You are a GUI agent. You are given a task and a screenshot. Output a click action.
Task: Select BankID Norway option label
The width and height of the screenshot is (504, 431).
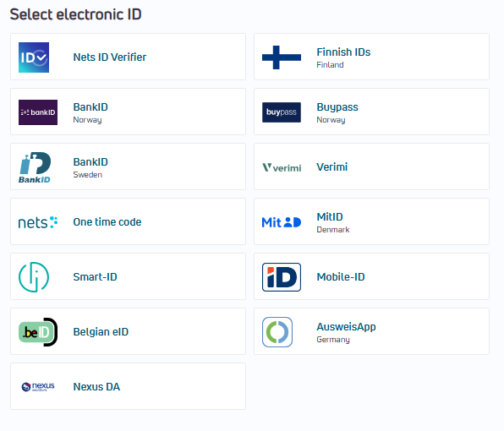pos(90,107)
